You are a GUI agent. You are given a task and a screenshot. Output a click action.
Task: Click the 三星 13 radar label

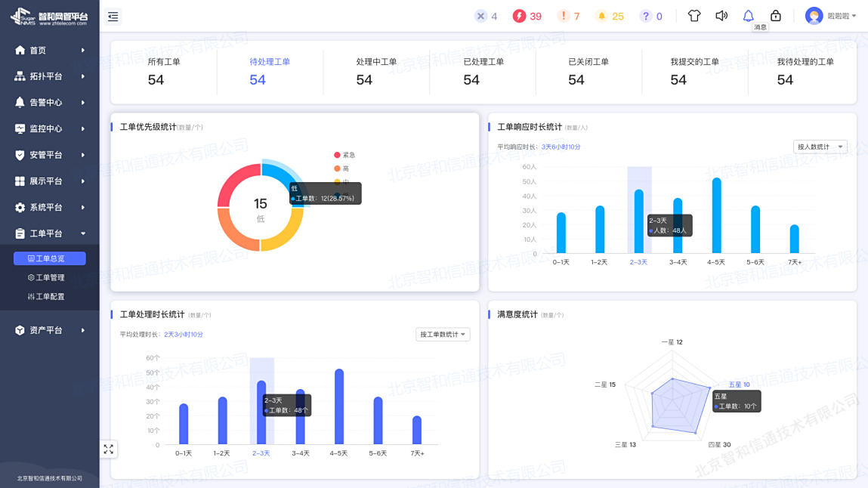click(626, 444)
